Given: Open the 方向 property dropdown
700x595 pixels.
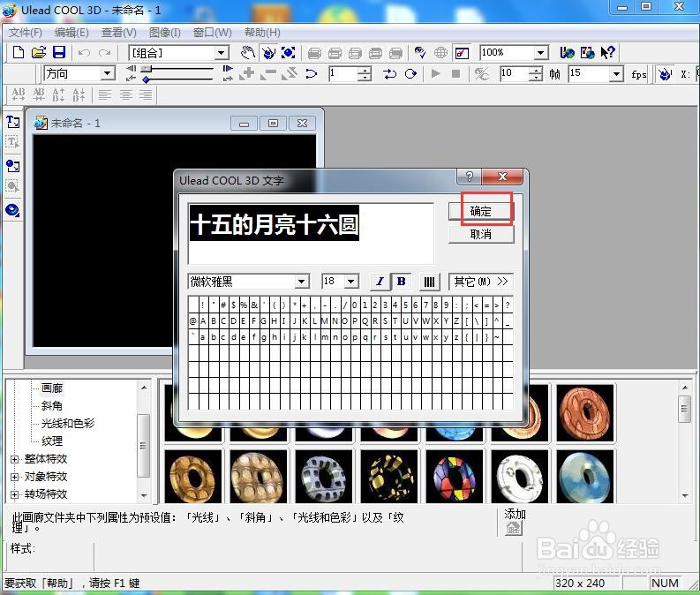Looking at the screenshot, I should tap(107, 73).
